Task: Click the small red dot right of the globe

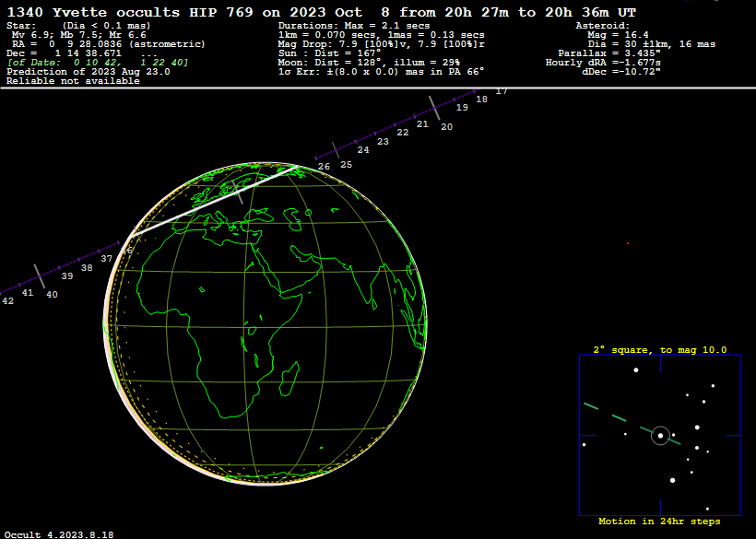Action: (x=628, y=243)
